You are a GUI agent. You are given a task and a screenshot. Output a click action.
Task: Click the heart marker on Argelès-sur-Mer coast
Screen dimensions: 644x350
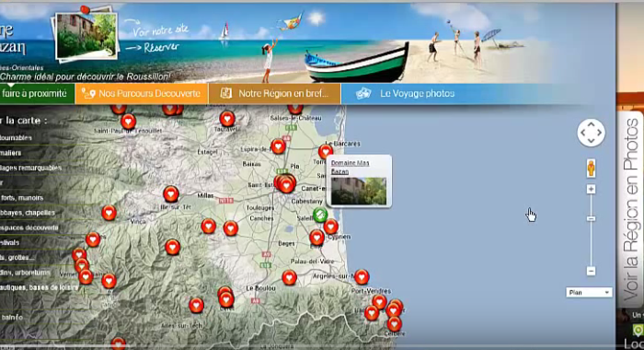coord(362,277)
